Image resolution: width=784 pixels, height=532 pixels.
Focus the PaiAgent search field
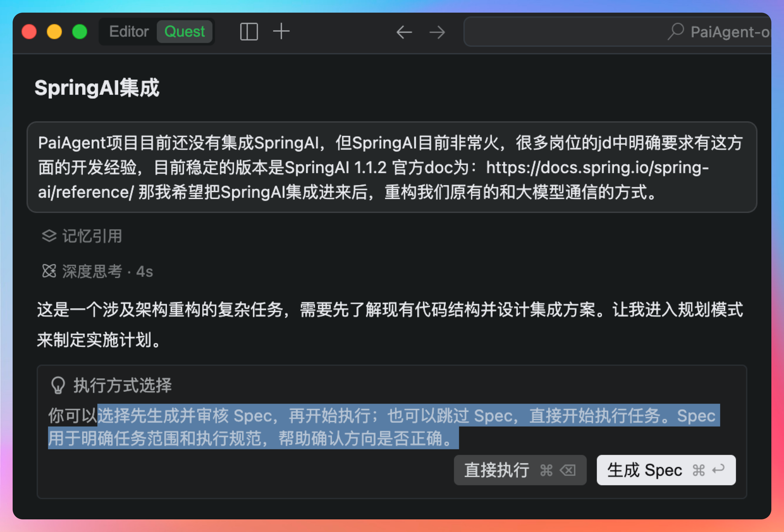tap(617, 32)
